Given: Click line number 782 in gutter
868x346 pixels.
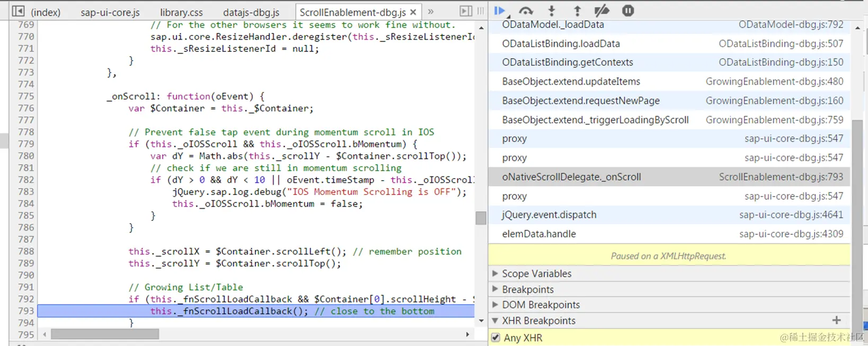Looking at the screenshot, I should point(25,180).
